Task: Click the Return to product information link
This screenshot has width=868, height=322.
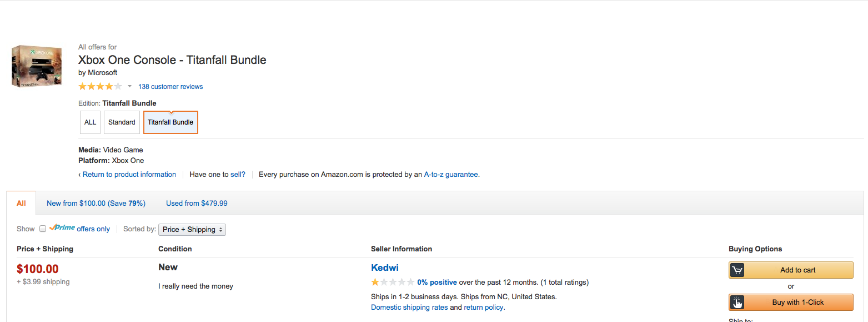Action: pyautogui.click(x=129, y=174)
